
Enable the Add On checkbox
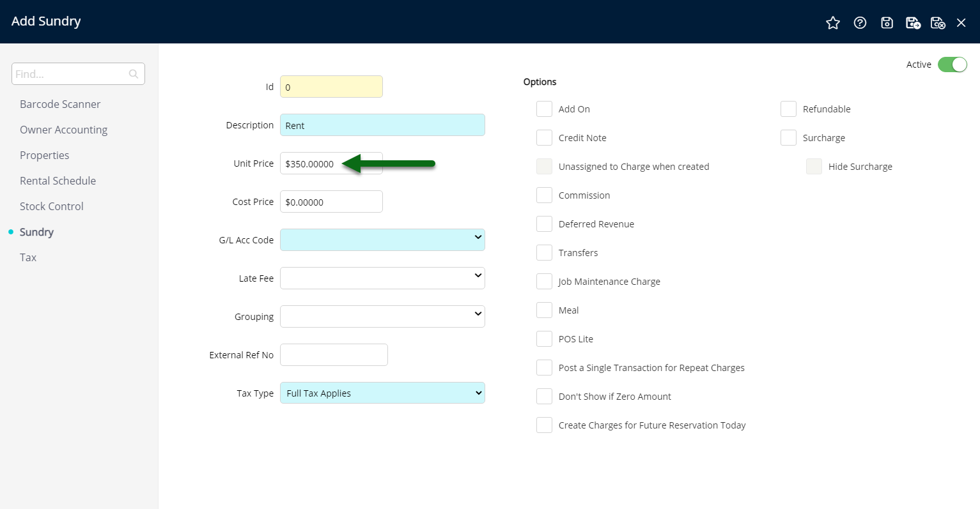(x=544, y=109)
